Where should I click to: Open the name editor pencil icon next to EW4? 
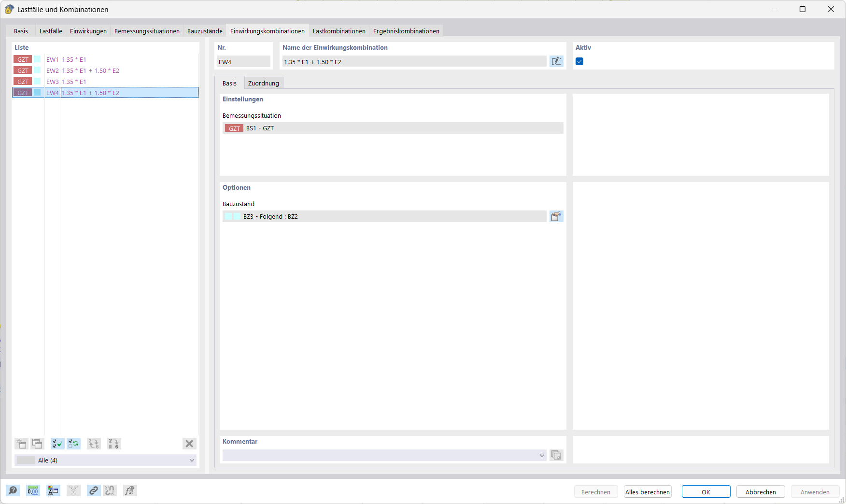point(556,61)
